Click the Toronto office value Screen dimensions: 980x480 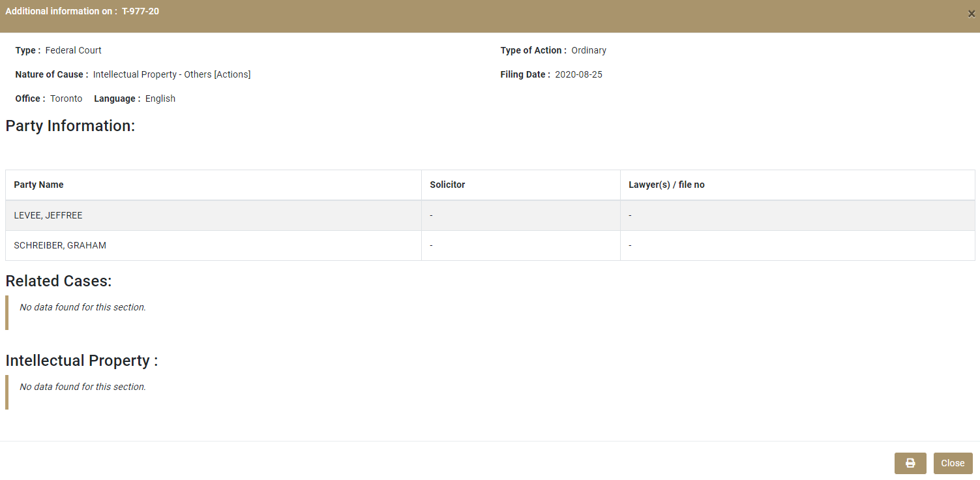click(x=67, y=98)
